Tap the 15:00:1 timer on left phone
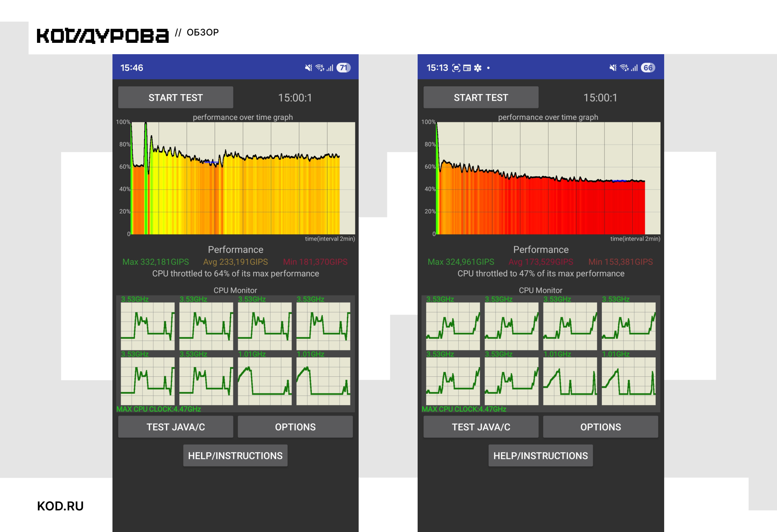Screen dimensions: 777x532 [295, 98]
